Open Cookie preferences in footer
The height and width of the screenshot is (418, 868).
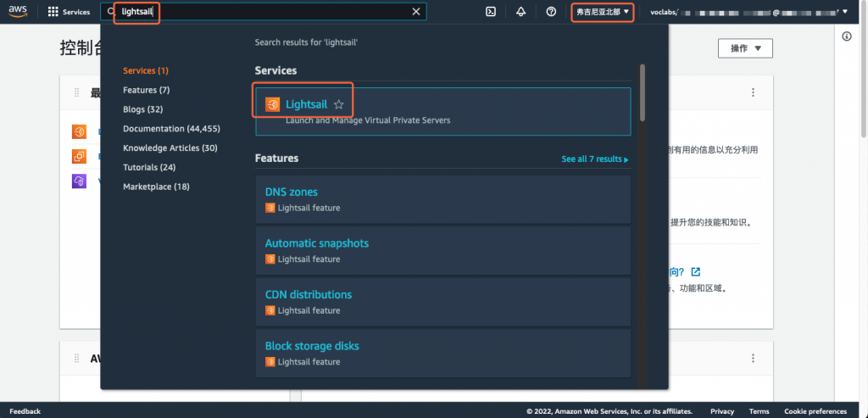[x=815, y=411]
